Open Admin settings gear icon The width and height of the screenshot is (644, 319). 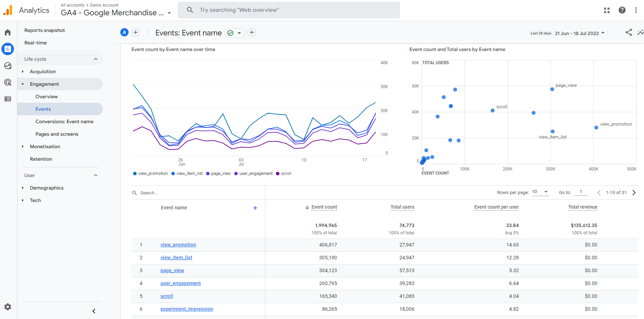pos(8,307)
